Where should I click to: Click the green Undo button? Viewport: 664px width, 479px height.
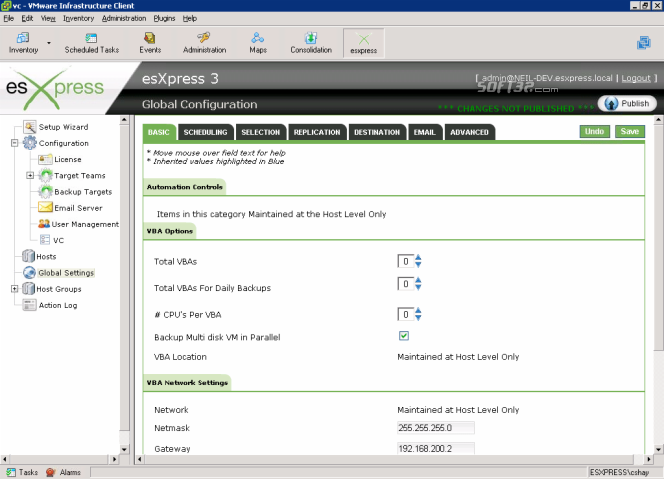point(595,131)
